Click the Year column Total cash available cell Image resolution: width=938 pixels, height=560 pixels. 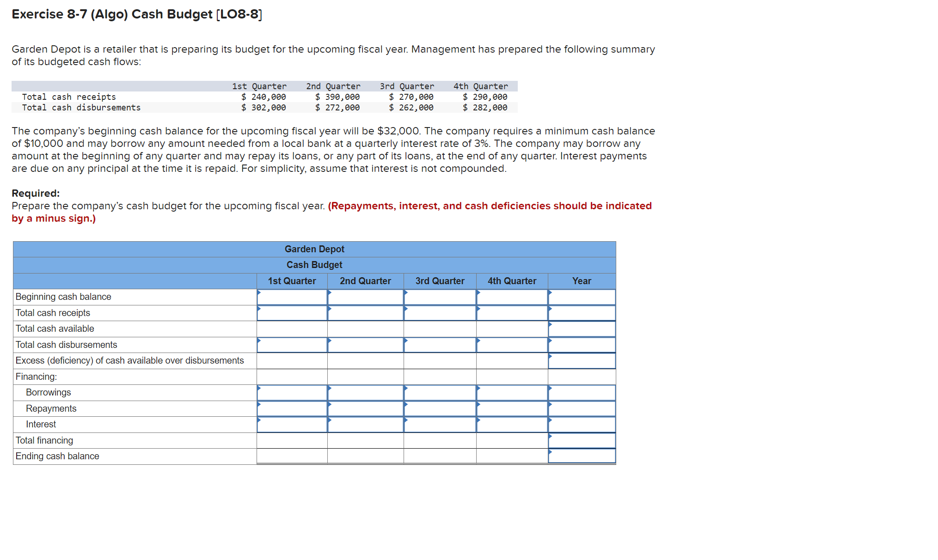pos(582,329)
